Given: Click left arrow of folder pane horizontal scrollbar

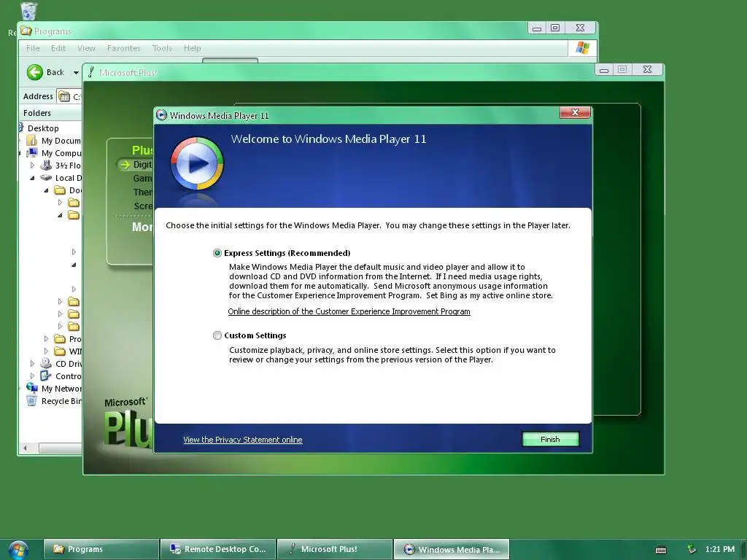Looking at the screenshot, I should point(26,448).
